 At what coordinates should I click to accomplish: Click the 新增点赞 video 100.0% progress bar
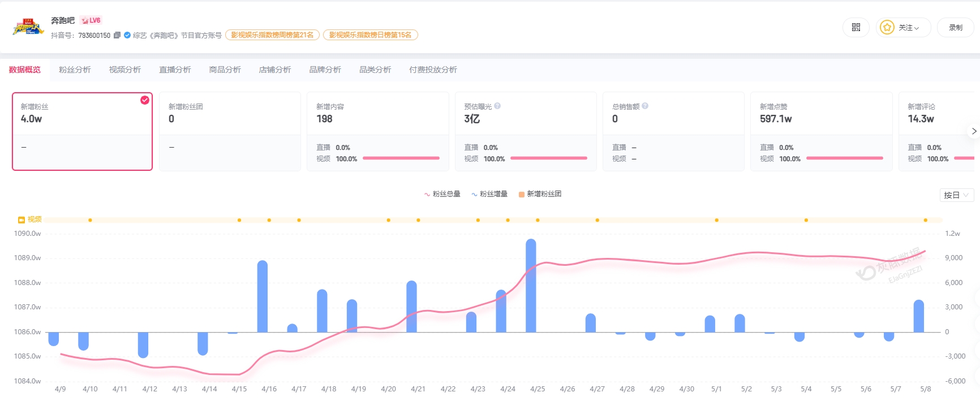pos(845,158)
